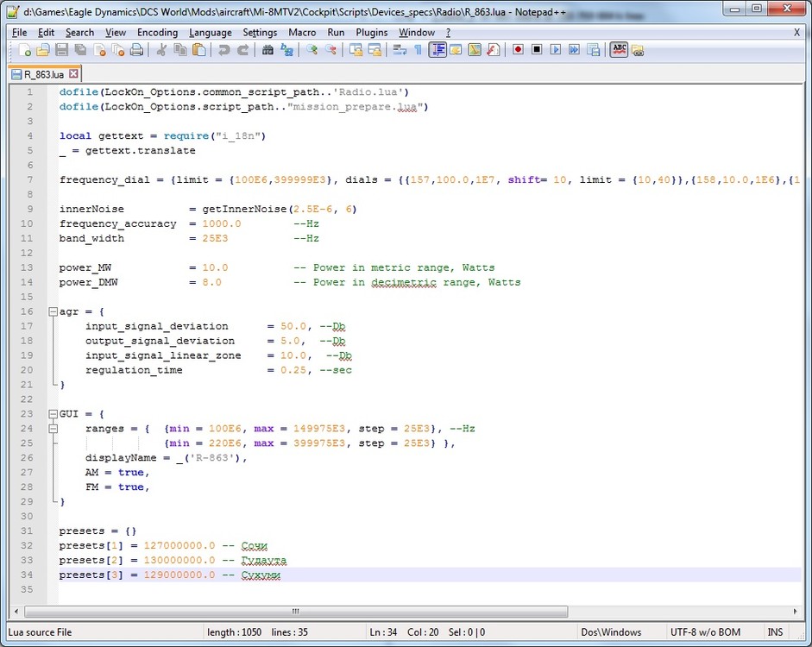Viewport: 812px width, 647px height.
Task: Create a new file with toolbar icon
Action: 24,50
